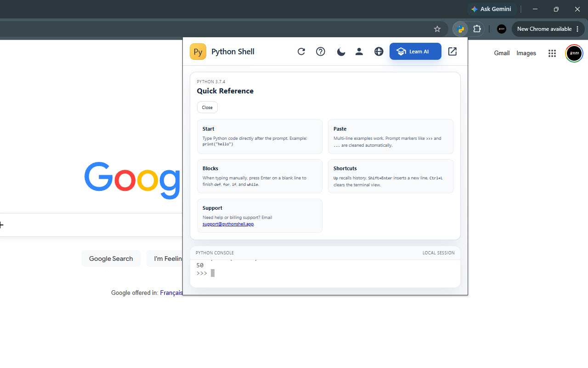Restore down the Chrome window

coord(556,9)
